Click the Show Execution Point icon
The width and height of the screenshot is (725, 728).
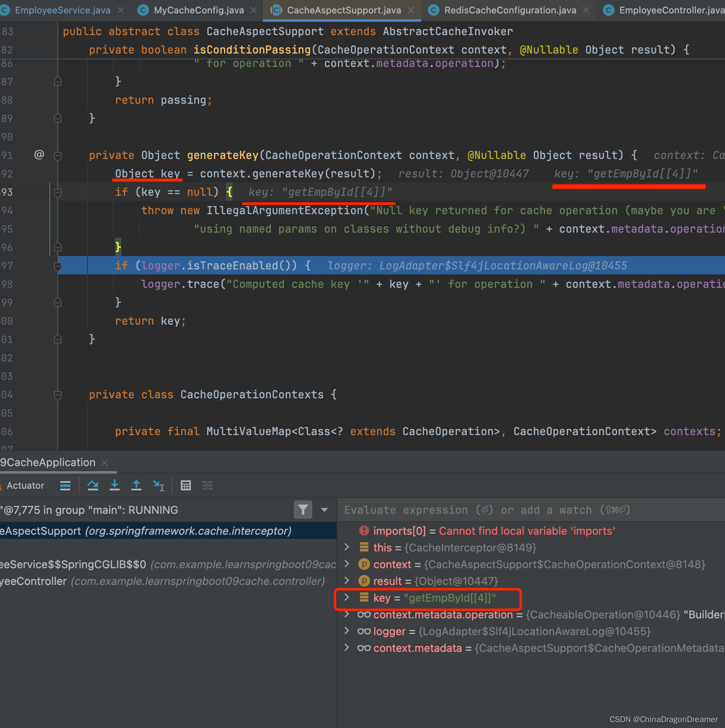coord(65,485)
